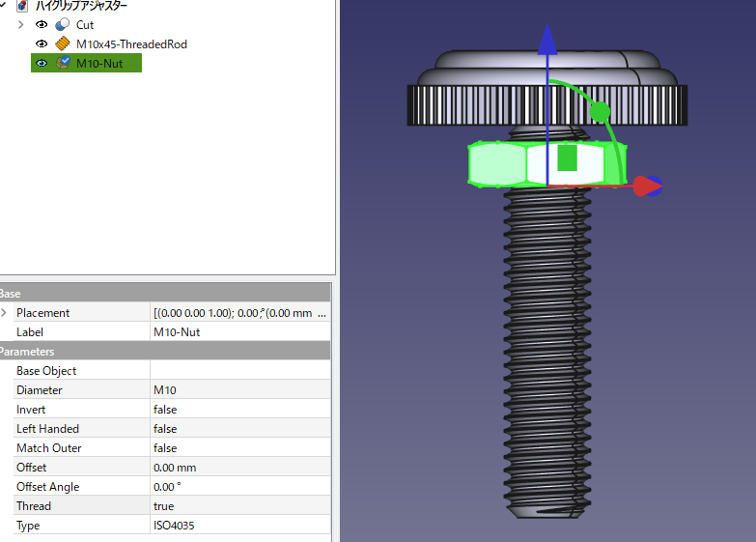Open the Diameter M10 value dropdown

[239, 390]
